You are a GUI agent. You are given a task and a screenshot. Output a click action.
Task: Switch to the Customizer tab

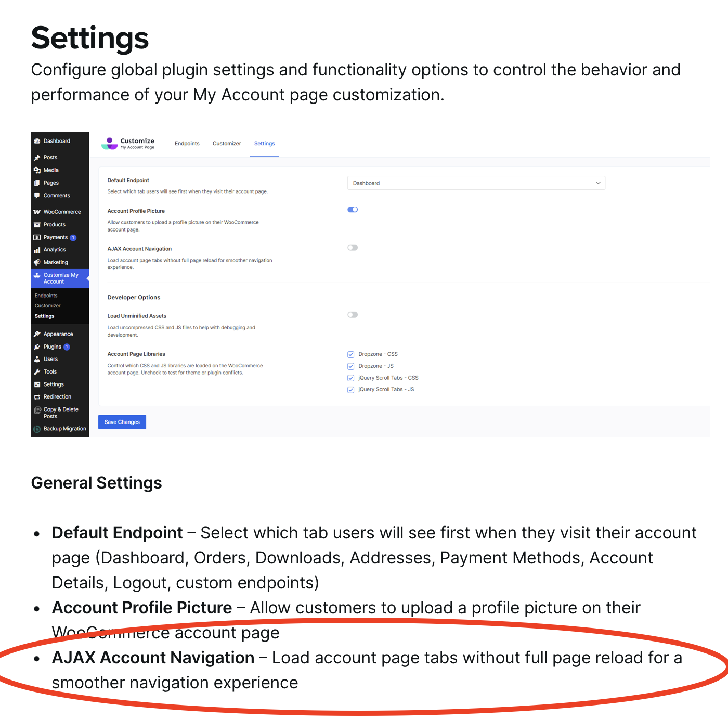tap(227, 144)
